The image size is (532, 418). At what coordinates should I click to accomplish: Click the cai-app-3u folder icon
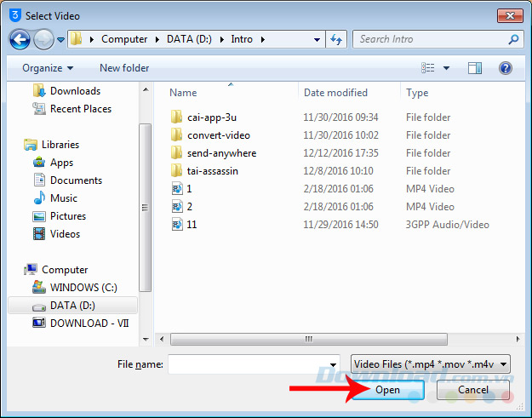tap(176, 117)
